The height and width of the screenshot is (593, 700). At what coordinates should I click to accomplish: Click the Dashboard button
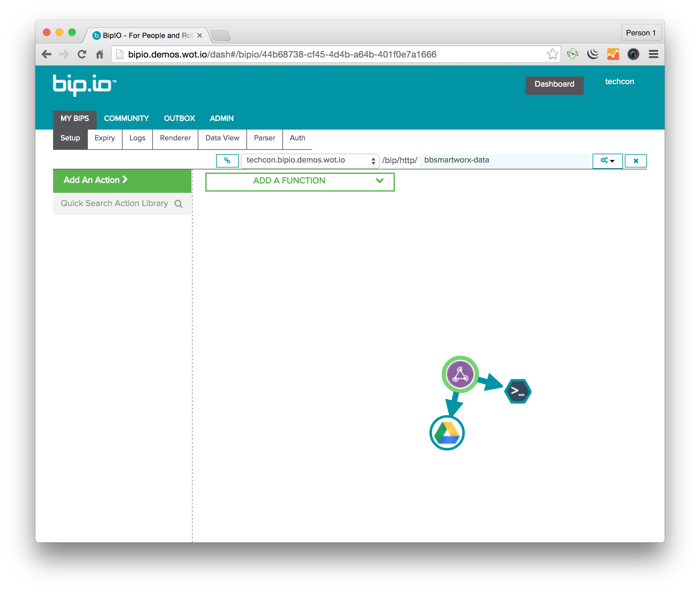pos(555,83)
